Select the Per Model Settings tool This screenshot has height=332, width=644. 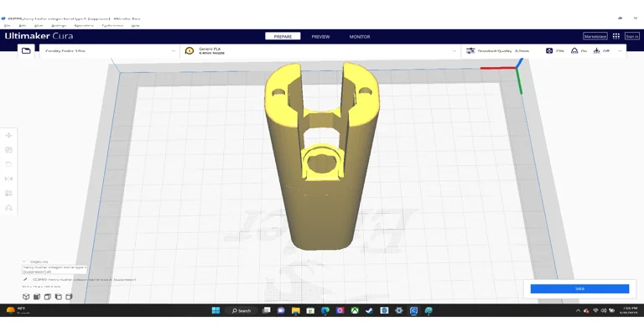pos(8,193)
